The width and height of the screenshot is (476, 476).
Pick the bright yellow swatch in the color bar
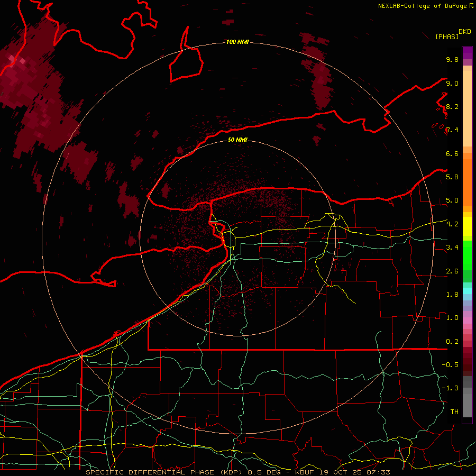467,226
